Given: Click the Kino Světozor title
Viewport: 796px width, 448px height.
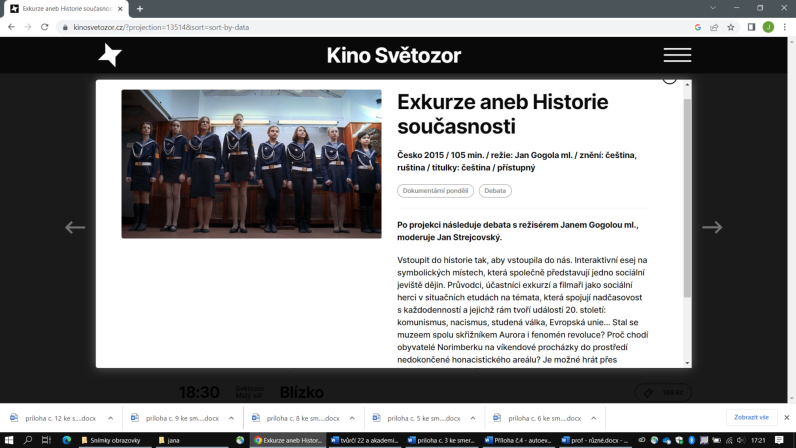Looking at the screenshot, I should 393,55.
